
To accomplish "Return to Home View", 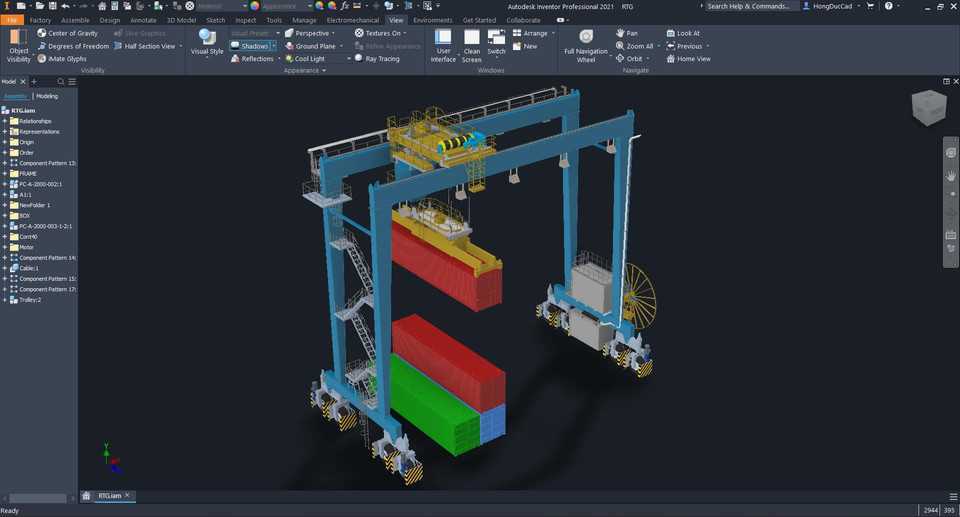I will coord(689,59).
